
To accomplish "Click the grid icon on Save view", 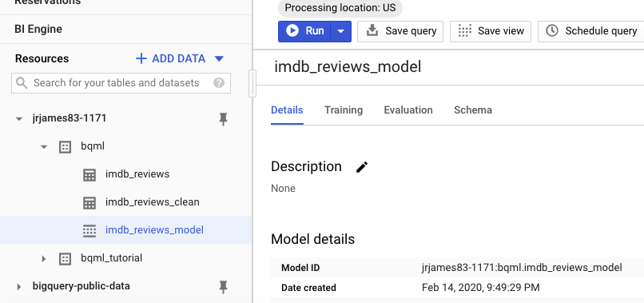I will point(464,31).
